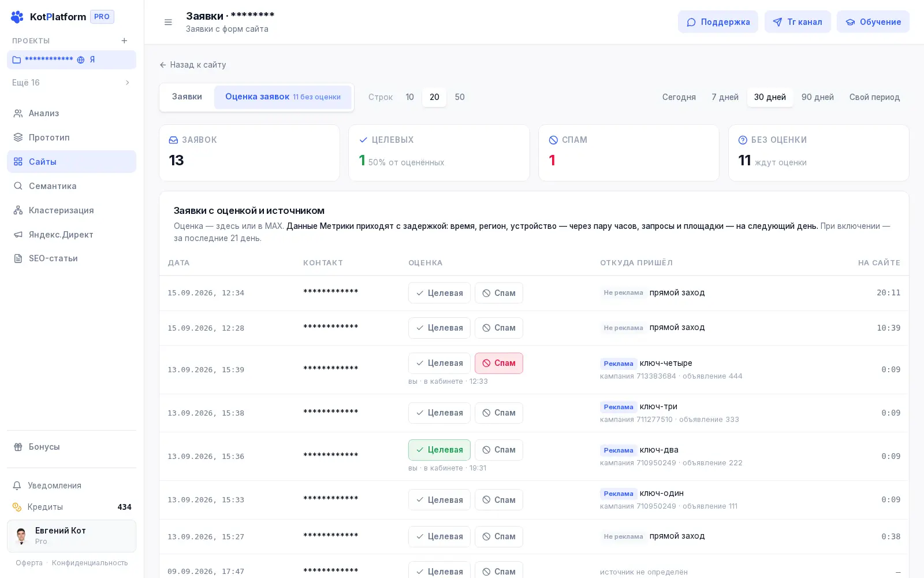Show 10 rows per page
The image size is (924, 578).
tap(409, 97)
